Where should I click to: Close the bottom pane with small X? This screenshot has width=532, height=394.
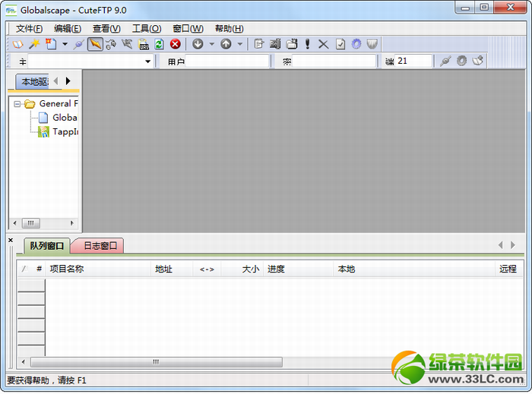tap(11, 240)
